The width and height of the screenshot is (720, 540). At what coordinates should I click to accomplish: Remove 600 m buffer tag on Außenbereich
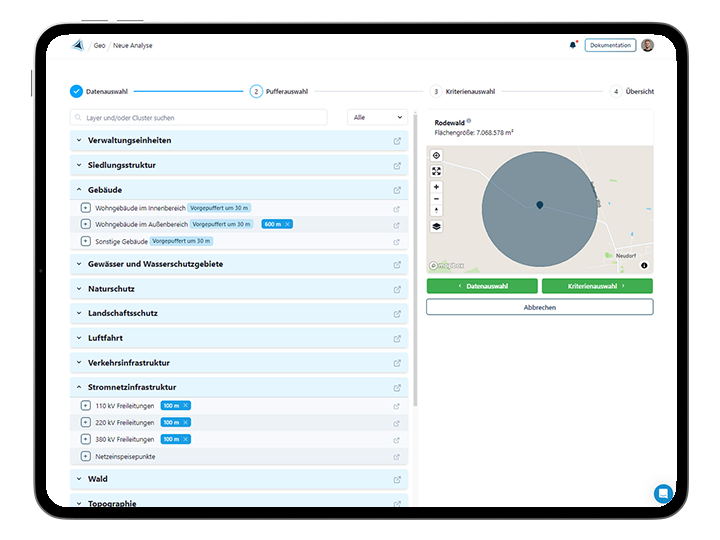288,224
